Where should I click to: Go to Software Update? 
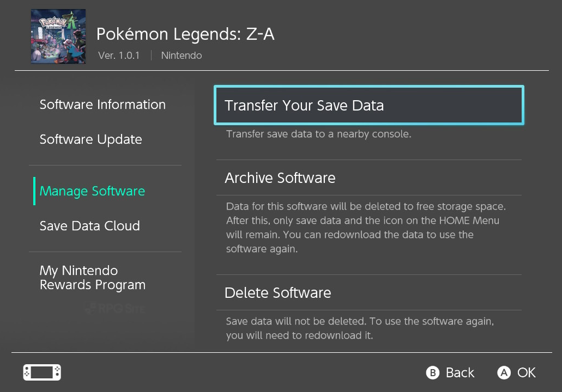click(90, 139)
